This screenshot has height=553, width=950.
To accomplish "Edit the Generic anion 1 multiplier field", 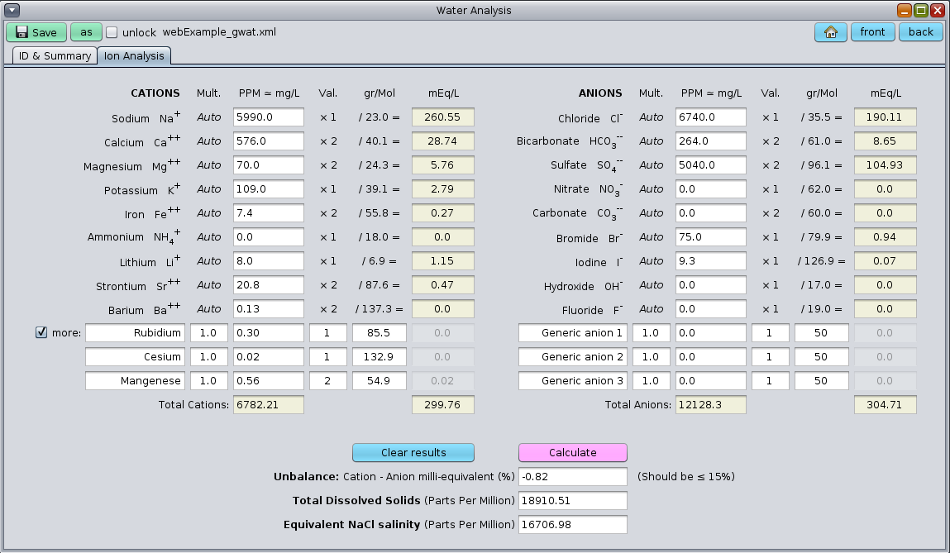I will click(x=651, y=333).
